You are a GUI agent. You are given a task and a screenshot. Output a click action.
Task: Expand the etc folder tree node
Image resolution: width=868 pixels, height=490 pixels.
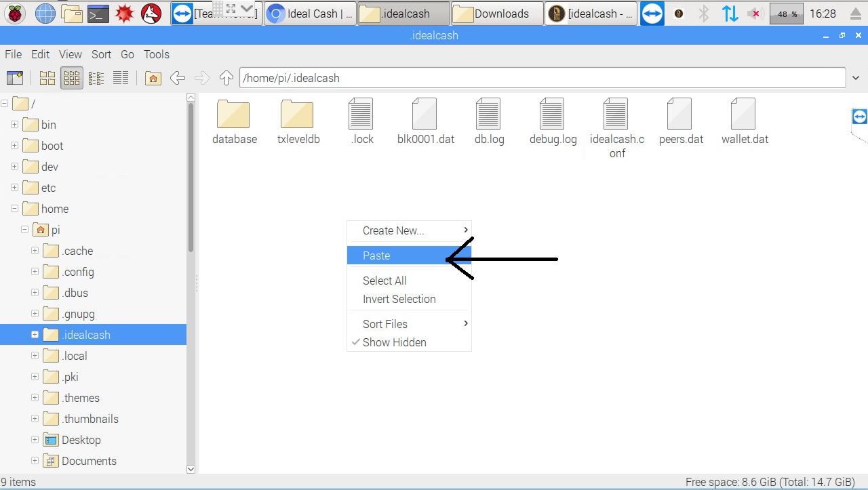click(x=14, y=188)
